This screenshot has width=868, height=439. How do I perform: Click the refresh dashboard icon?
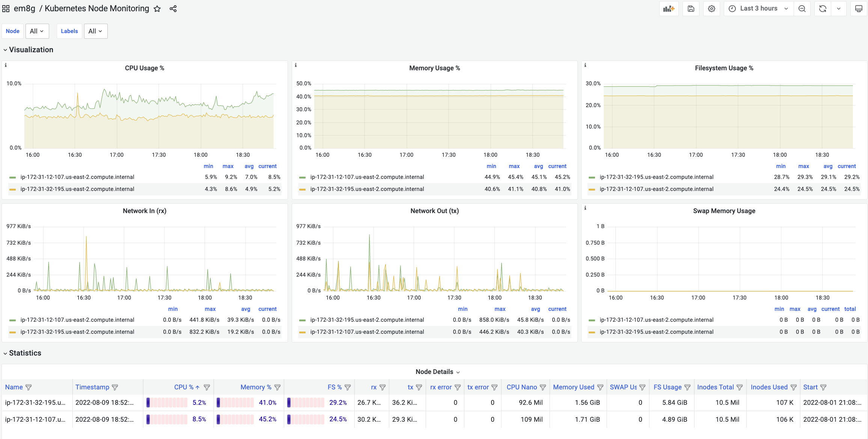(x=823, y=9)
